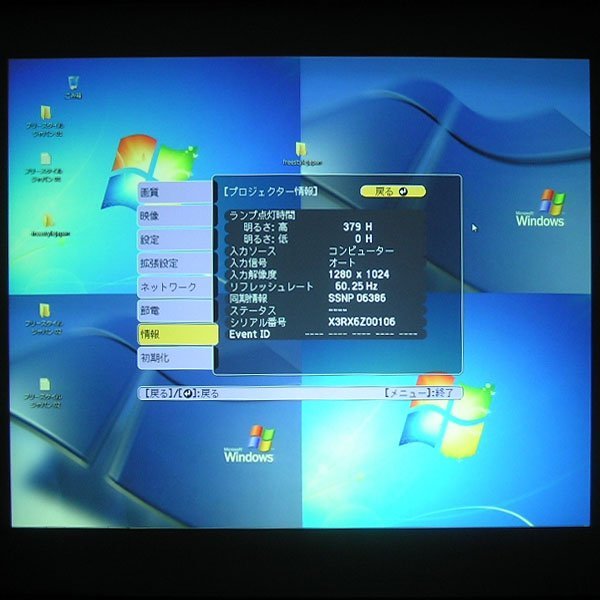Click the [メニュー]:終了 guide text
The width and height of the screenshot is (600, 600).
pos(419,393)
